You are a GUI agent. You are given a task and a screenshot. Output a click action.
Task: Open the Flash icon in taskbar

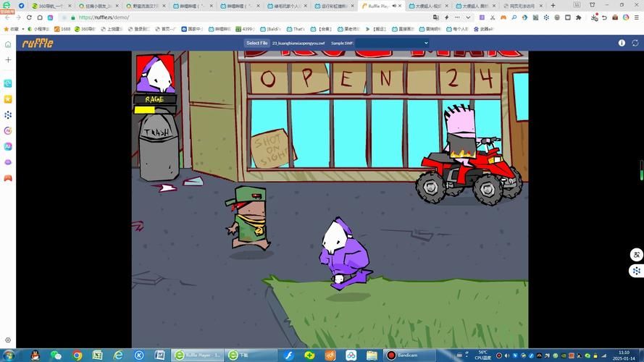(x=289, y=355)
